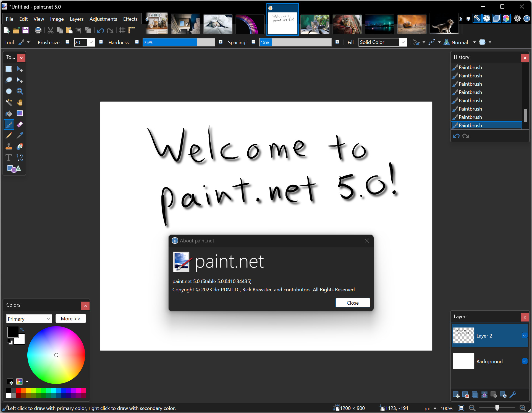Expand the Primary color selector dropdown
Screen dimensions: 532x413
[48, 319]
